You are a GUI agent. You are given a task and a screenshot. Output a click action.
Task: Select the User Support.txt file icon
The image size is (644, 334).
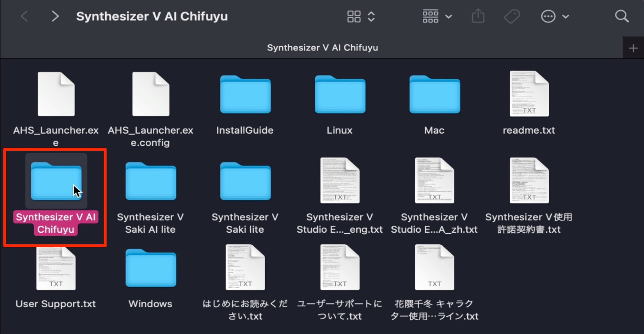click(56, 268)
